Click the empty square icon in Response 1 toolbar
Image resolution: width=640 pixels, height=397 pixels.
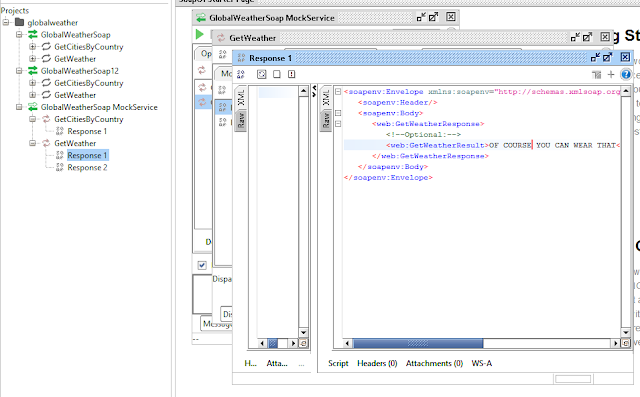coord(277,74)
